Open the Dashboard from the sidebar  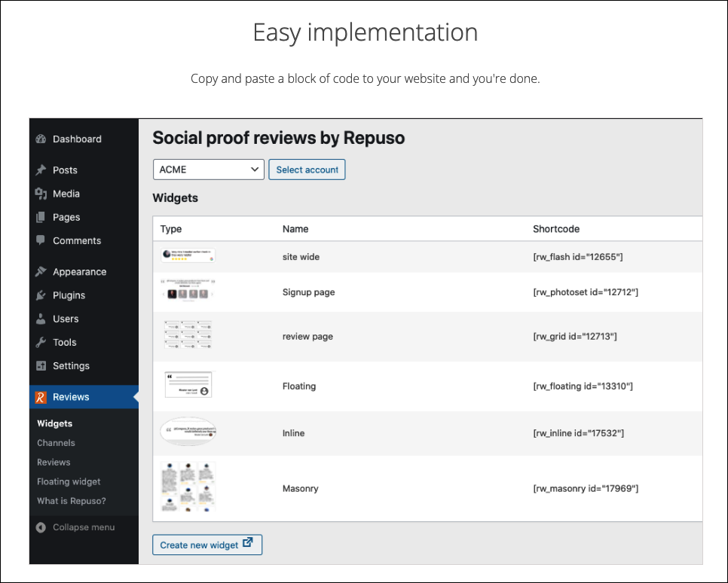point(42,139)
